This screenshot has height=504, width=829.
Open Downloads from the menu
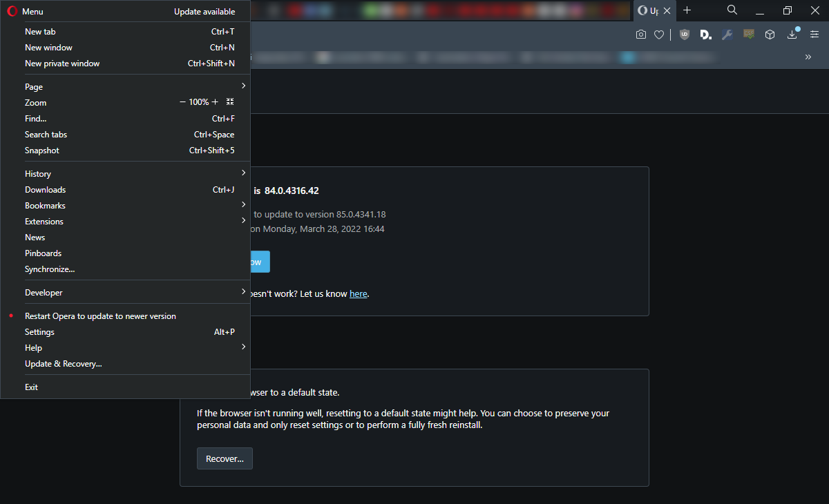pyautogui.click(x=125, y=190)
